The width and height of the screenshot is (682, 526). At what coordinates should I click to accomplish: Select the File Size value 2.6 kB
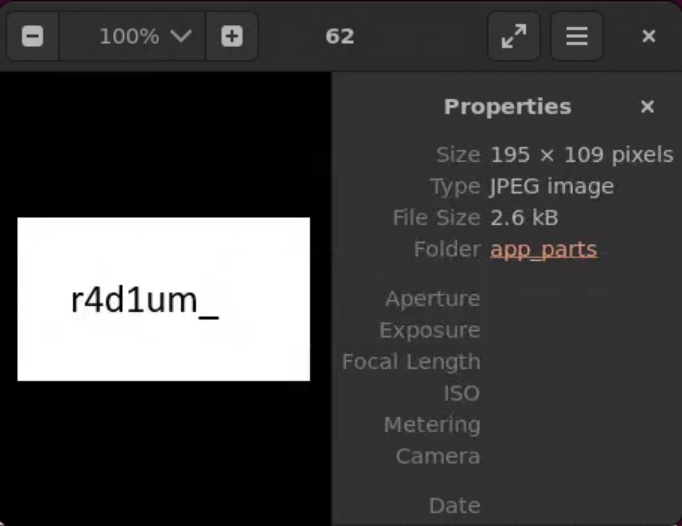[524, 218]
